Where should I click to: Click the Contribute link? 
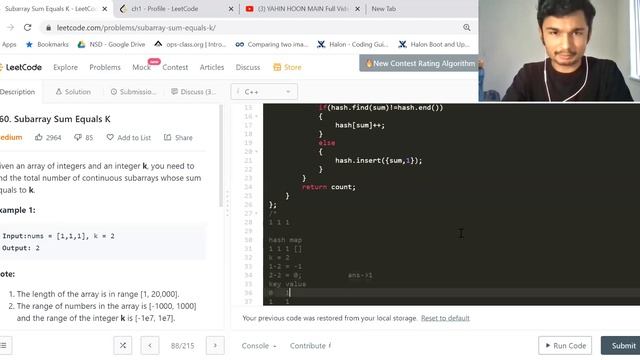(x=310, y=346)
